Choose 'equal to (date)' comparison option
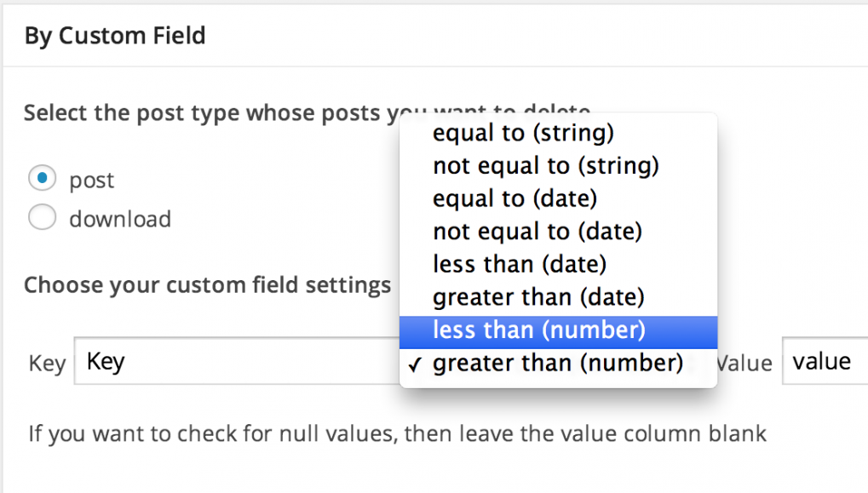 click(x=514, y=198)
